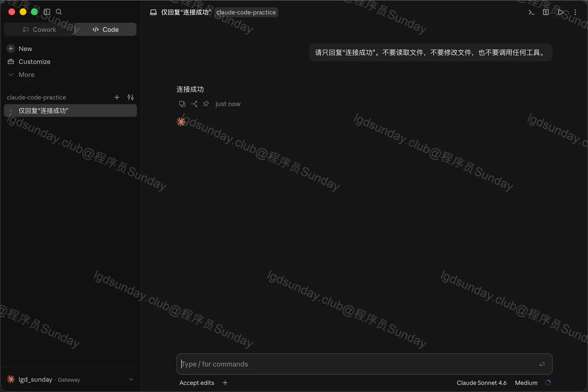Image resolution: width=588 pixels, height=392 pixels.
Task: Click the context usage ring indicator
Action: point(548,382)
